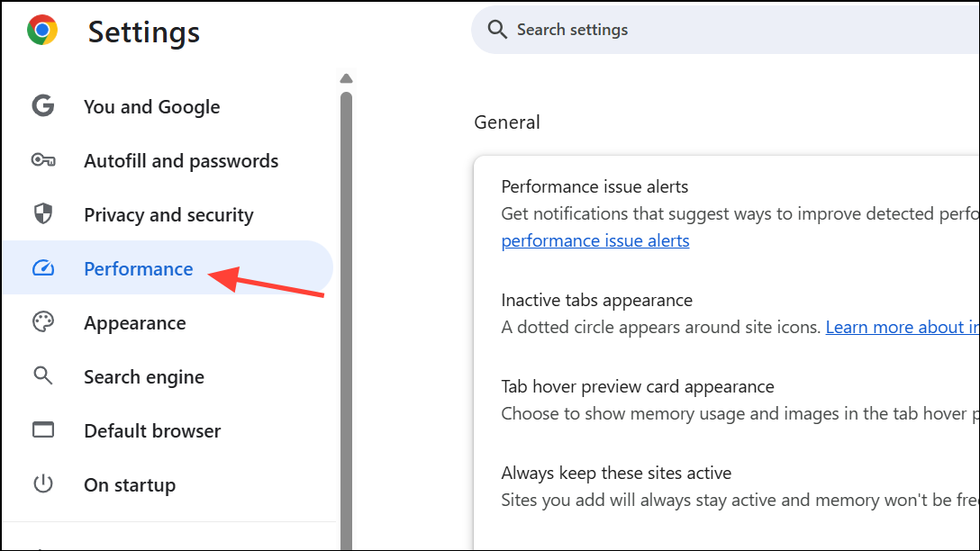Open Autofill and passwords section
Viewport: 980px width, 551px height.
[181, 161]
